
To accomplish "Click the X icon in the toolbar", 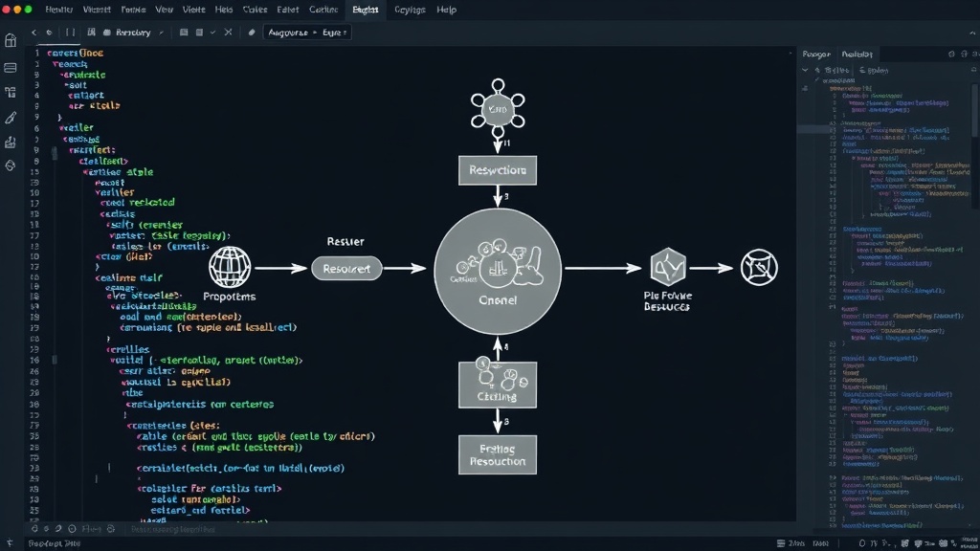I will [228, 33].
